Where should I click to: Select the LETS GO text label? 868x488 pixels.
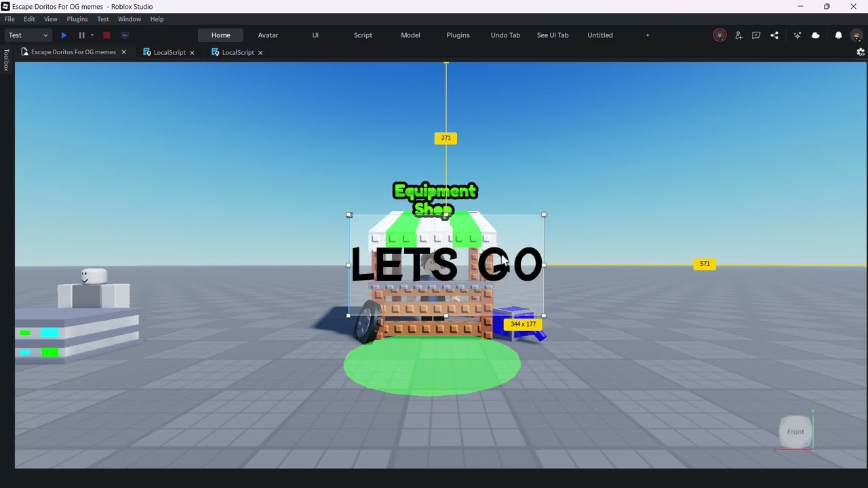click(x=447, y=265)
